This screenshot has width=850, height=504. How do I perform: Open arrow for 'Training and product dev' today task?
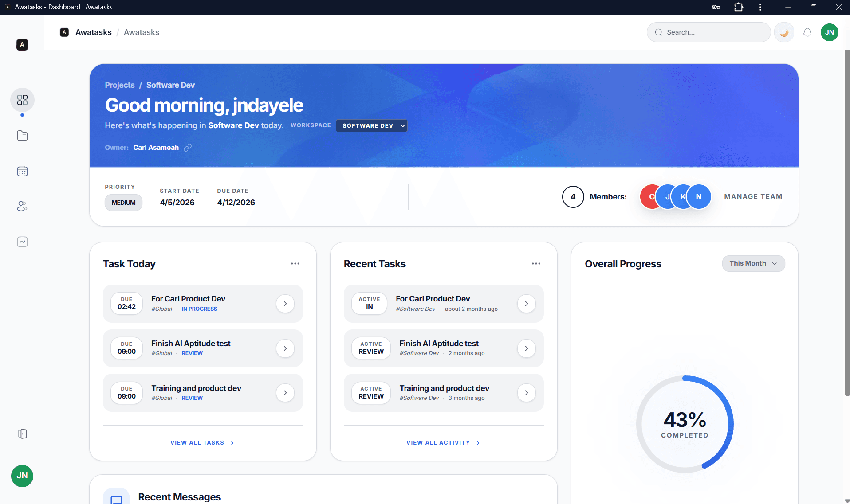[285, 393]
